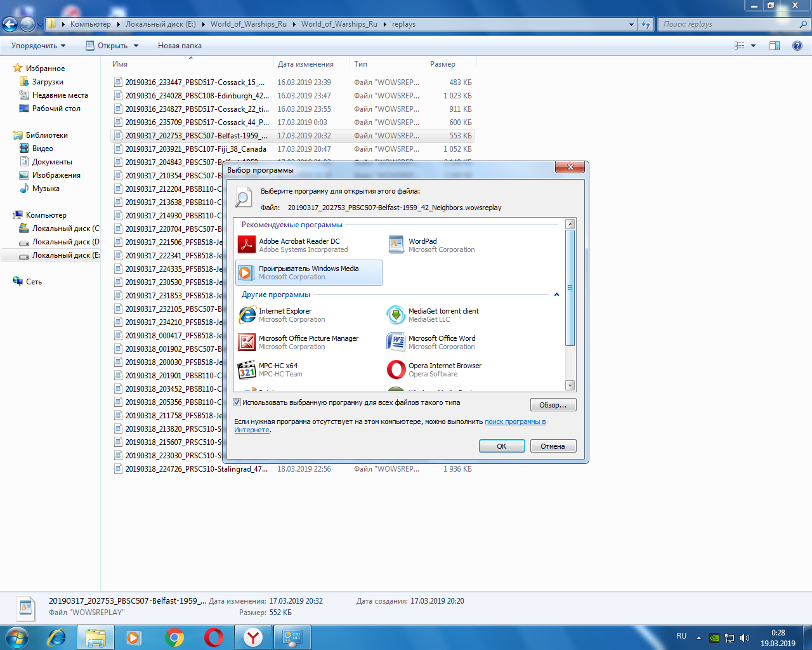Click the refresh address bar button
812x650 pixels.
646,24
